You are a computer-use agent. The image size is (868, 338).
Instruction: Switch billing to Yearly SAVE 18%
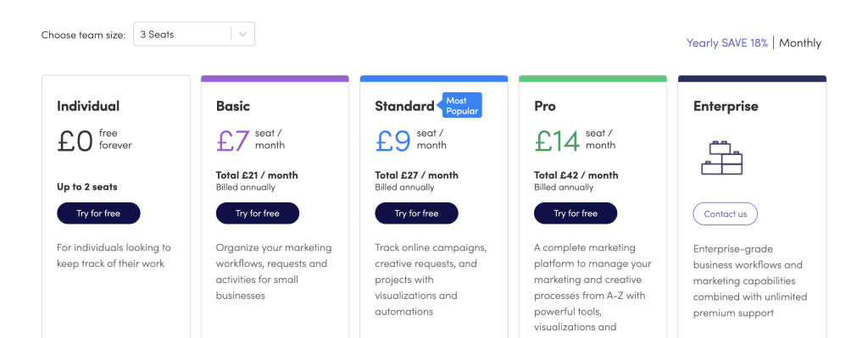tap(726, 43)
